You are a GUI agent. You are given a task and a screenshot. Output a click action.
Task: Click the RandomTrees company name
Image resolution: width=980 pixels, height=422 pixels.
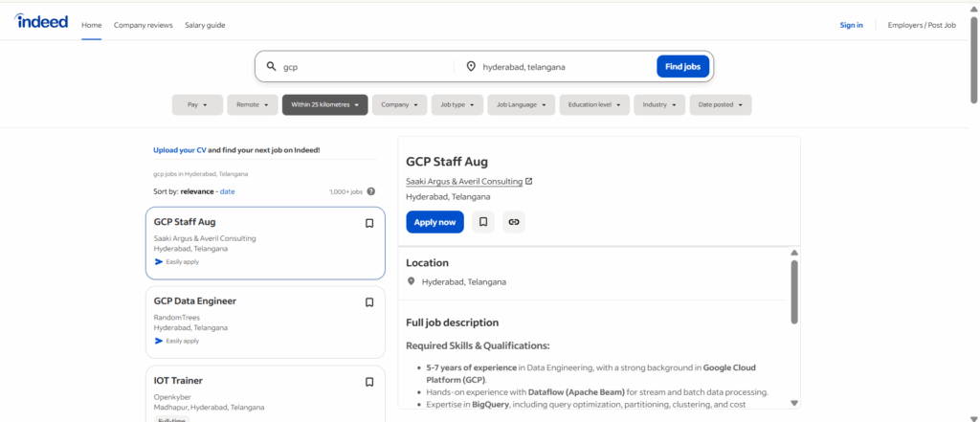pyautogui.click(x=177, y=318)
